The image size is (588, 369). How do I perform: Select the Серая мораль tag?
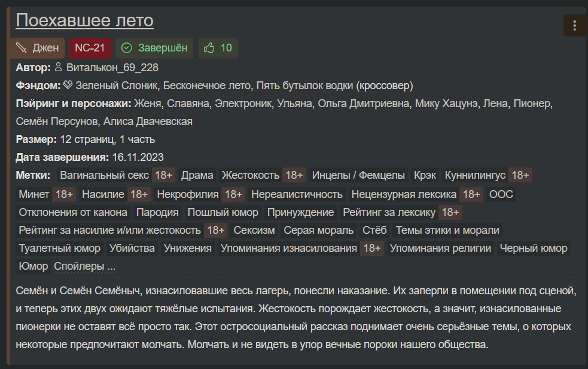pyautogui.click(x=318, y=230)
